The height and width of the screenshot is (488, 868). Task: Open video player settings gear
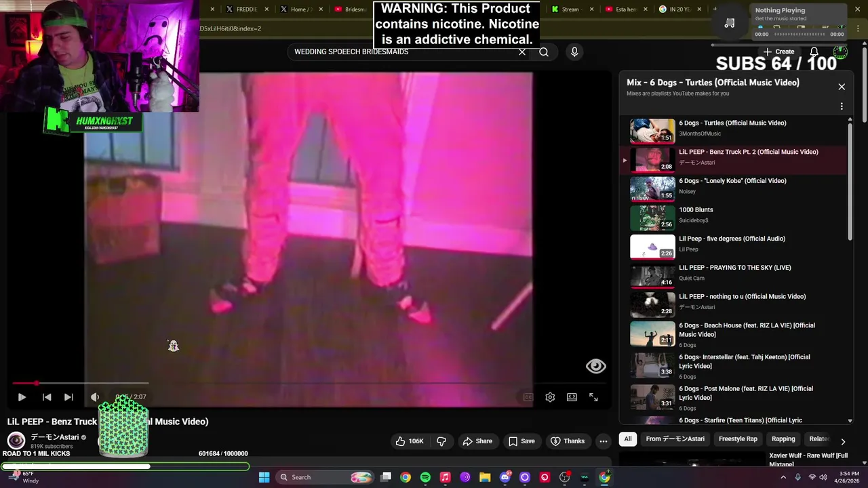click(550, 397)
